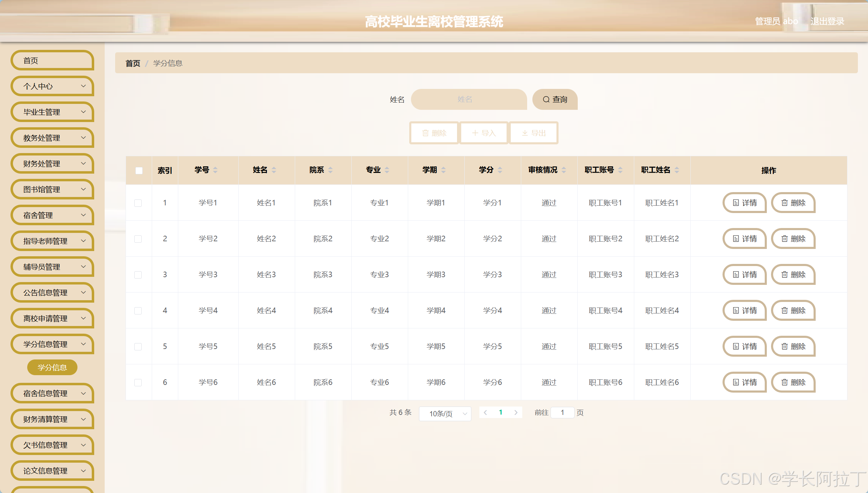Viewport: 868px width, 493px height.
Task: Click inside the 姓名 search field
Action: pos(469,99)
